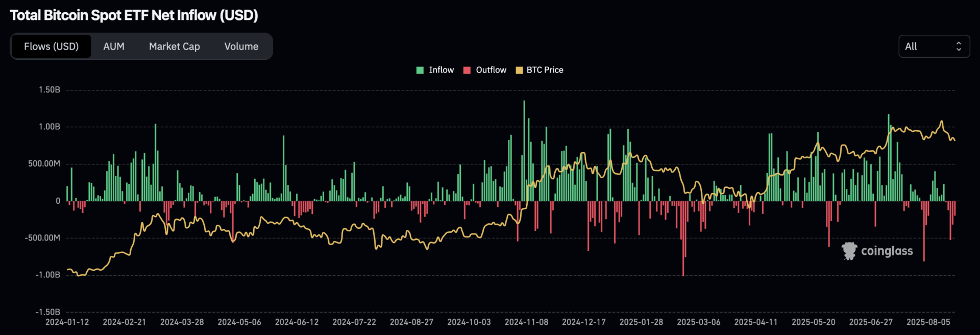The width and height of the screenshot is (980, 335).
Task: Click the yellow BTC Price legend square
Action: [519, 70]
